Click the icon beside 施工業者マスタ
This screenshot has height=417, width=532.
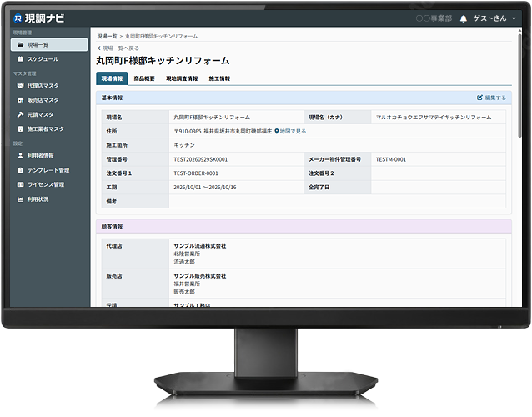[x=20, y=129]
